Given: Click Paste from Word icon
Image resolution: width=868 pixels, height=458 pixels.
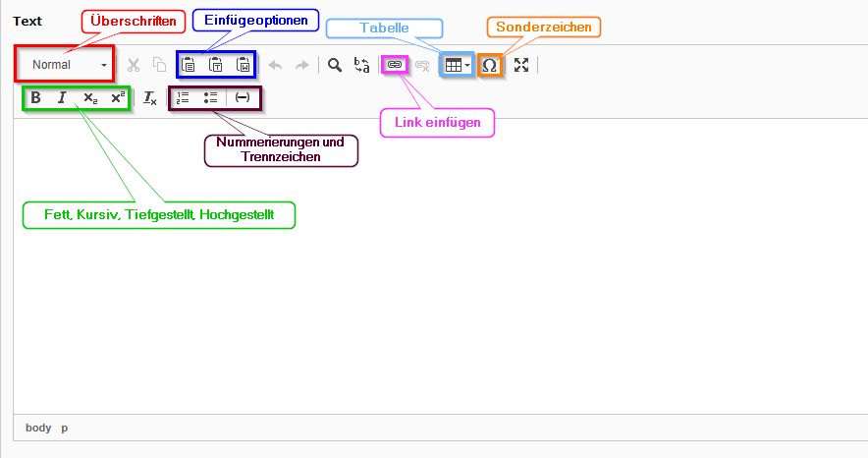Looking at the screenshot, I should pos(243,65).
